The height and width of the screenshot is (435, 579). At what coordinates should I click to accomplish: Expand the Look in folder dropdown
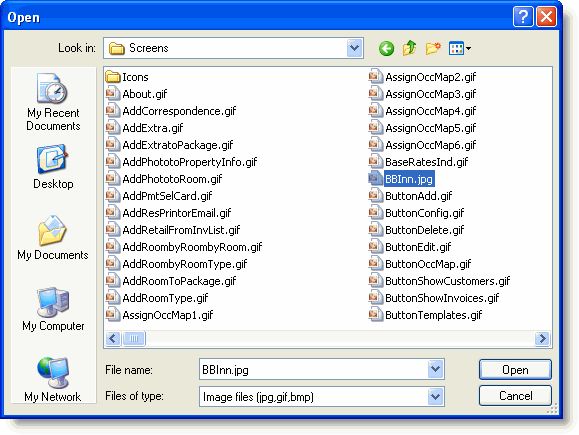[x=354, y=48]
